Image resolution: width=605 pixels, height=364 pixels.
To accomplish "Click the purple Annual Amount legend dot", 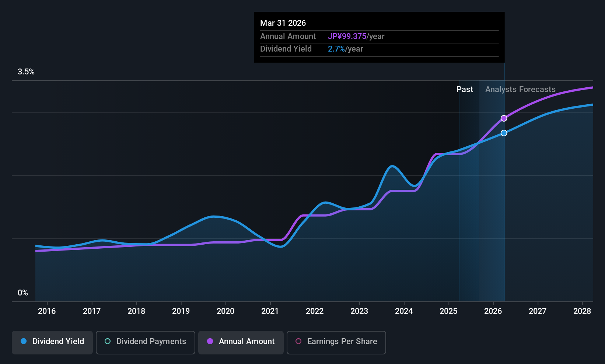I will click(x=210, y=342).
